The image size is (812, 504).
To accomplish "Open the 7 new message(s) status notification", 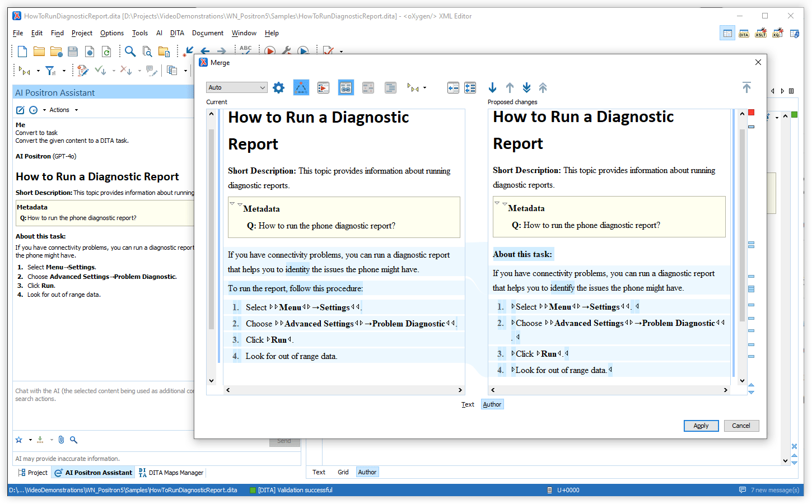I will (769, 490).
